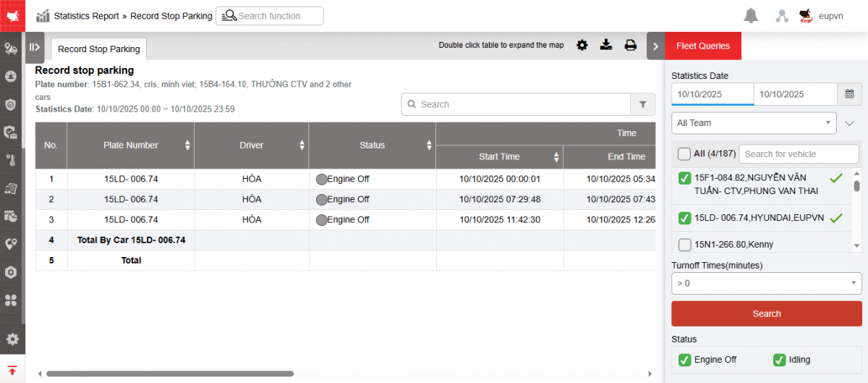The height and width of the screenshot is (383, 868).
Task: Open the Turnoff Times minutes dropdown
Action: tap(766, 283)
